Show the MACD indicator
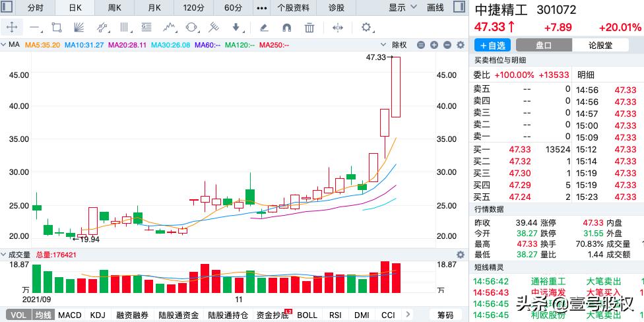The image size is (644, 322). (x=70, y=315)
